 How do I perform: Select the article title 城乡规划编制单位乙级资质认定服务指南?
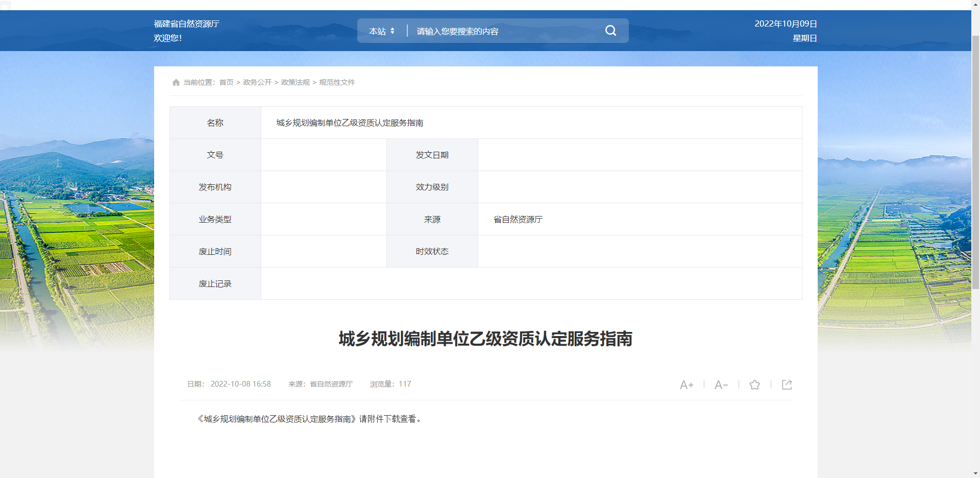(485, 339)
